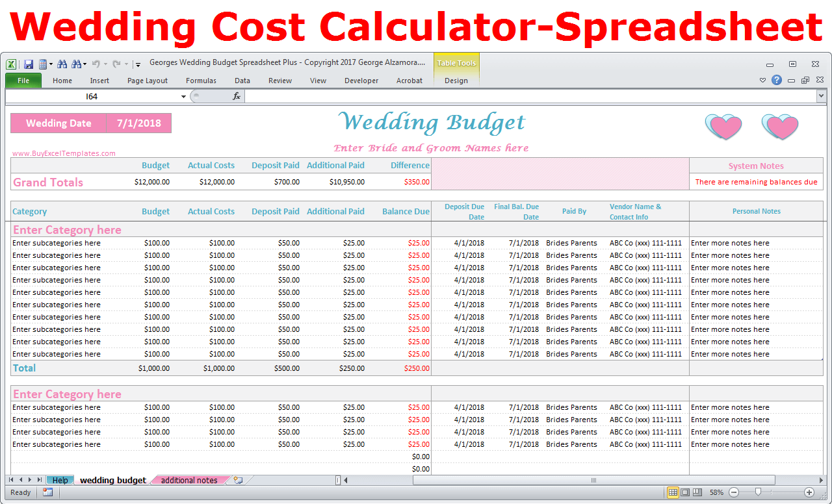Switch to the Formulas ribbon tab
This screenshot has width=832, height=504.
(x=201, y=80)
